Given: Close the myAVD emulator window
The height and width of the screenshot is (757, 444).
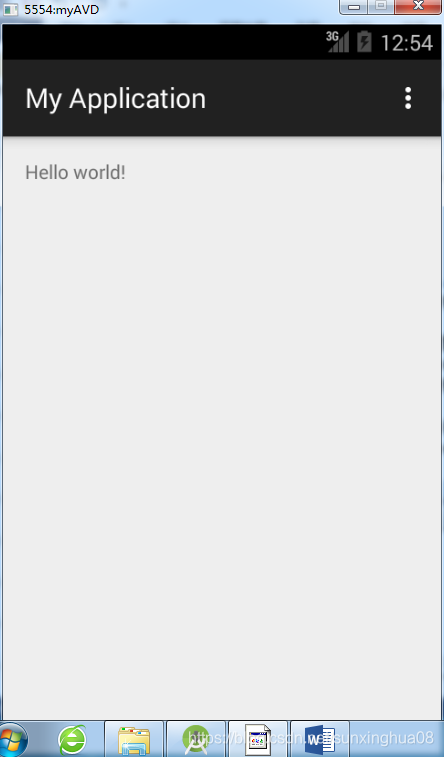Looking at the screenshot, I should coord(418,7).
